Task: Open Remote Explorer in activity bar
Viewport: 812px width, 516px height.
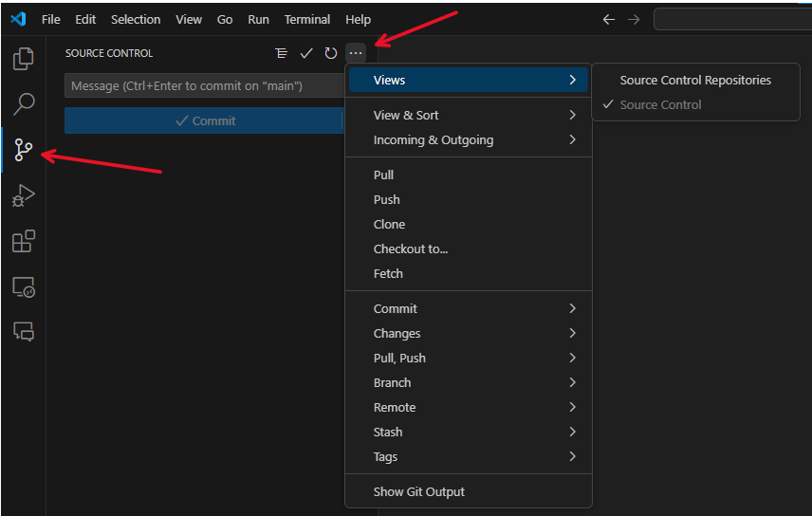Action: tap(24, 287)
